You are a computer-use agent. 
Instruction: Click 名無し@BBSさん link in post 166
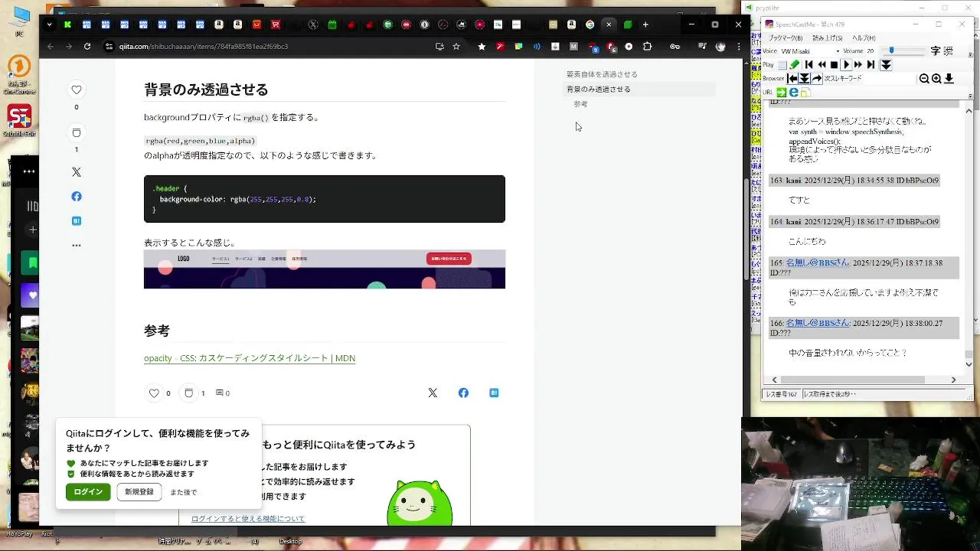818,323
